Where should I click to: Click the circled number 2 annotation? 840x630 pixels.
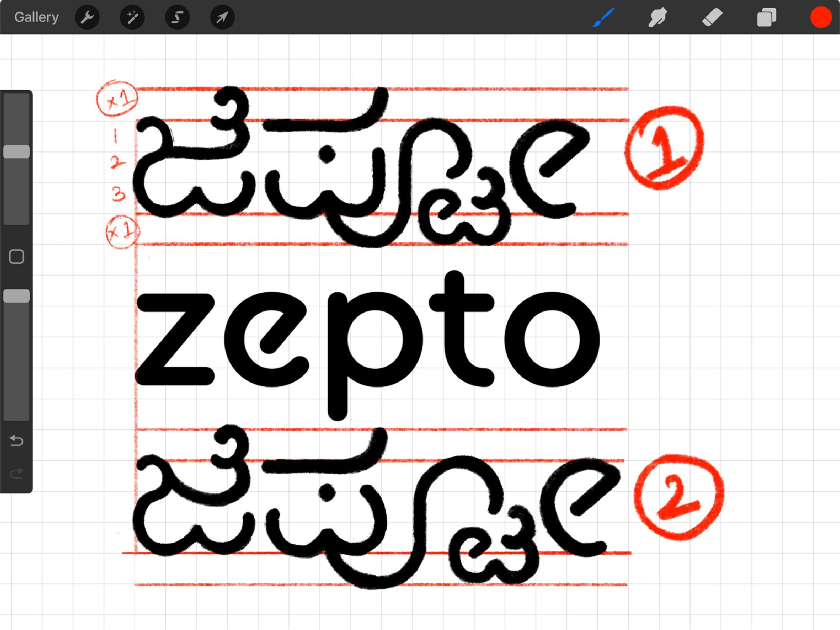pyautogui.click(x=679, y=497)
